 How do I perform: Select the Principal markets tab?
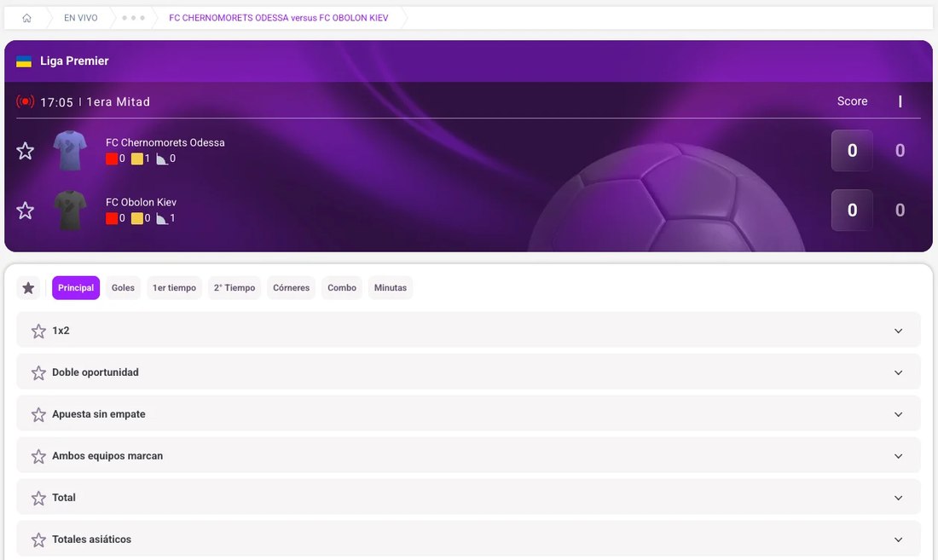tap(76, 288)
